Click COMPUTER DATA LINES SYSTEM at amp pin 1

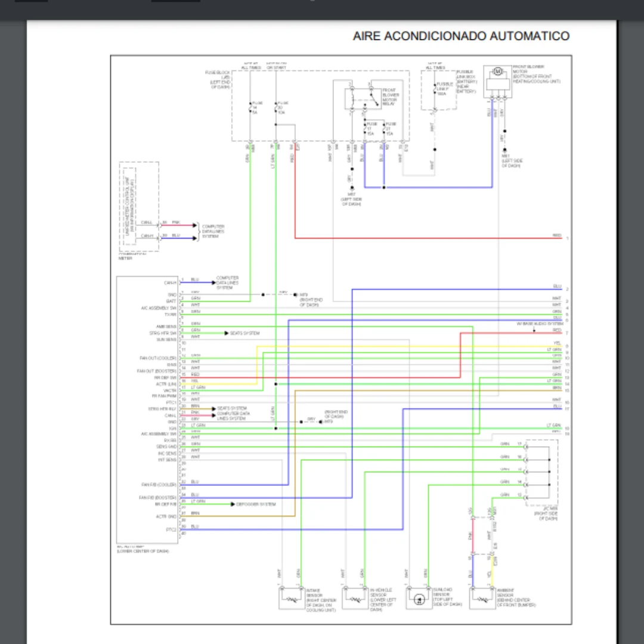tap(227, 283)
